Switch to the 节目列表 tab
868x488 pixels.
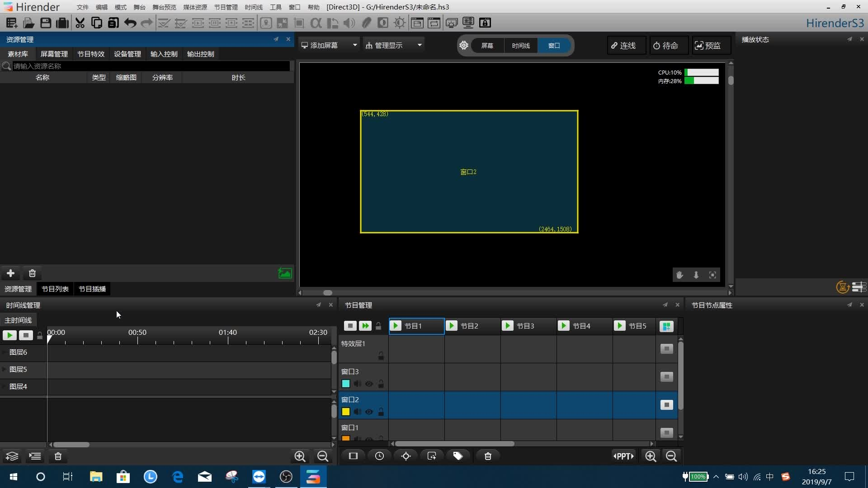pos(55,289)
